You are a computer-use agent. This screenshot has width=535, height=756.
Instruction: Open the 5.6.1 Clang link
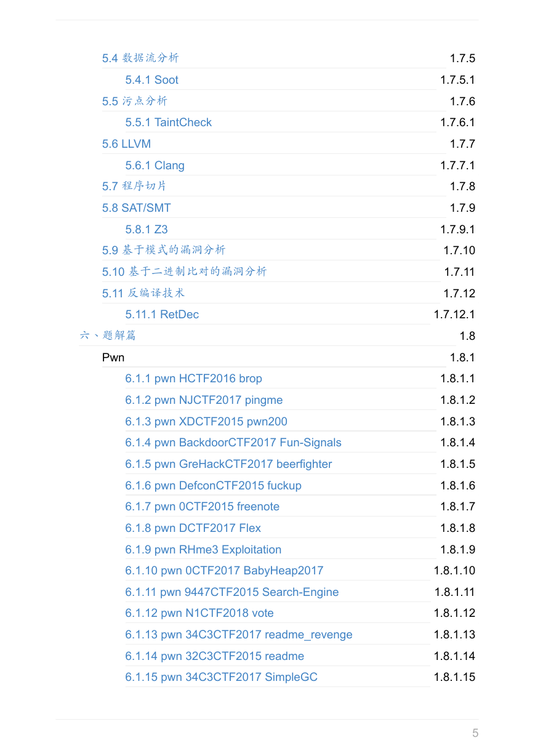click(155, 166)
